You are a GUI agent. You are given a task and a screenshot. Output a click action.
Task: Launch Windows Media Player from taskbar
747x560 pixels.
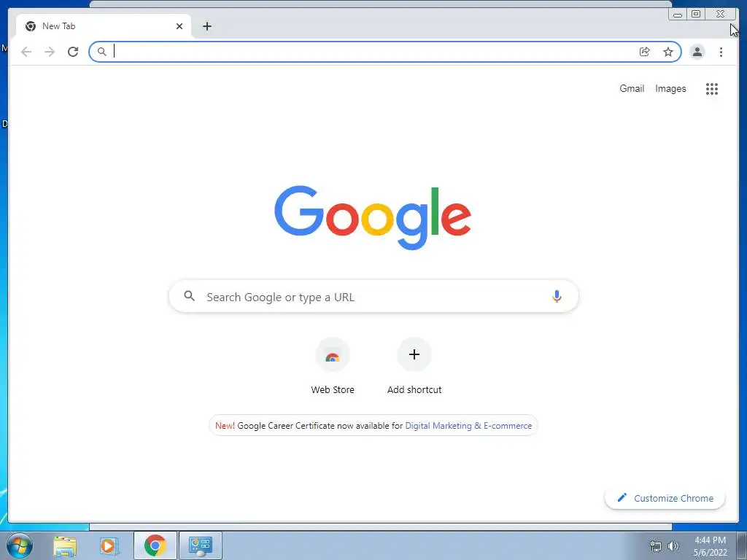(109, 545)
